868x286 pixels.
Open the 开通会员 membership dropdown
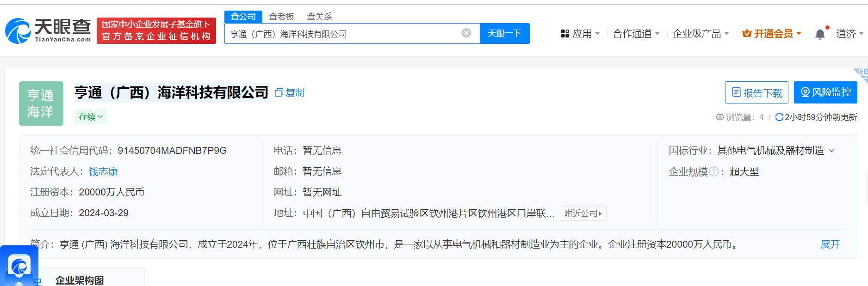[x=771, y=34]
